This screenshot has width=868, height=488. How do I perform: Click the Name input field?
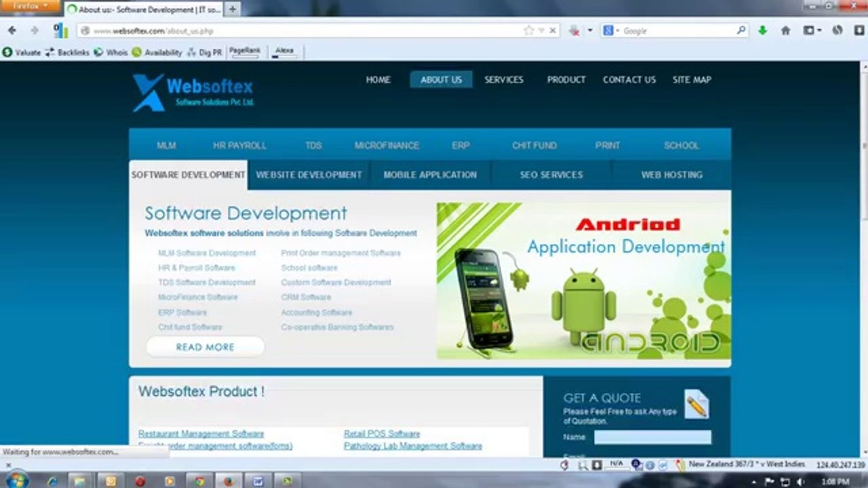pyautogui.click(x=653, y=437)
